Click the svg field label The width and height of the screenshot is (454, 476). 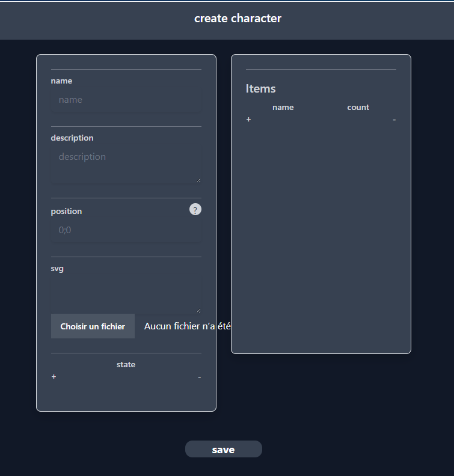[x=57, y=269]
